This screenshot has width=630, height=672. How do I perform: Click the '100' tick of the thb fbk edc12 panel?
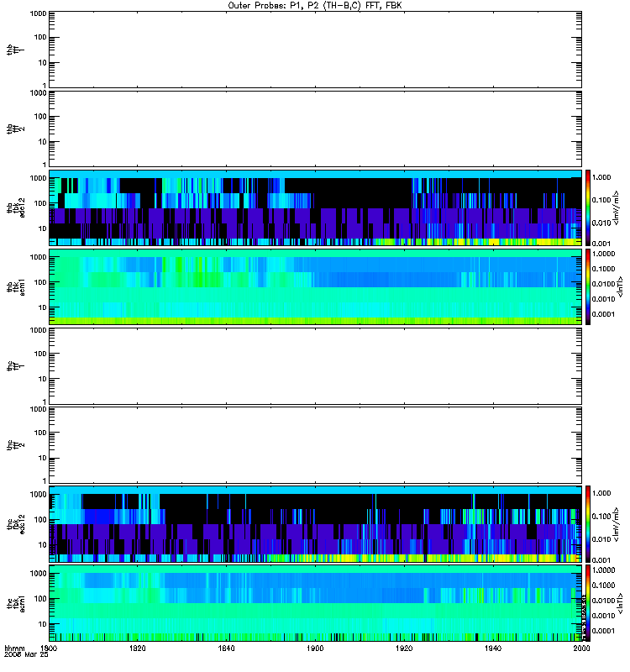pyautogui.click(x=40, y=203)
